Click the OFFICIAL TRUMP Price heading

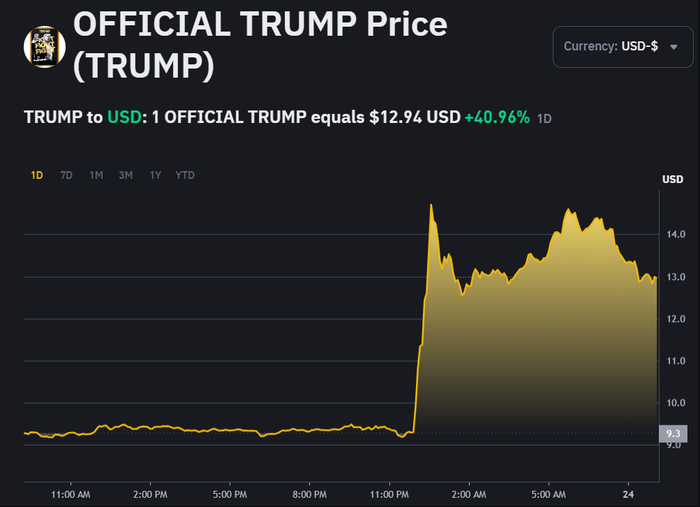coord(260,44)
